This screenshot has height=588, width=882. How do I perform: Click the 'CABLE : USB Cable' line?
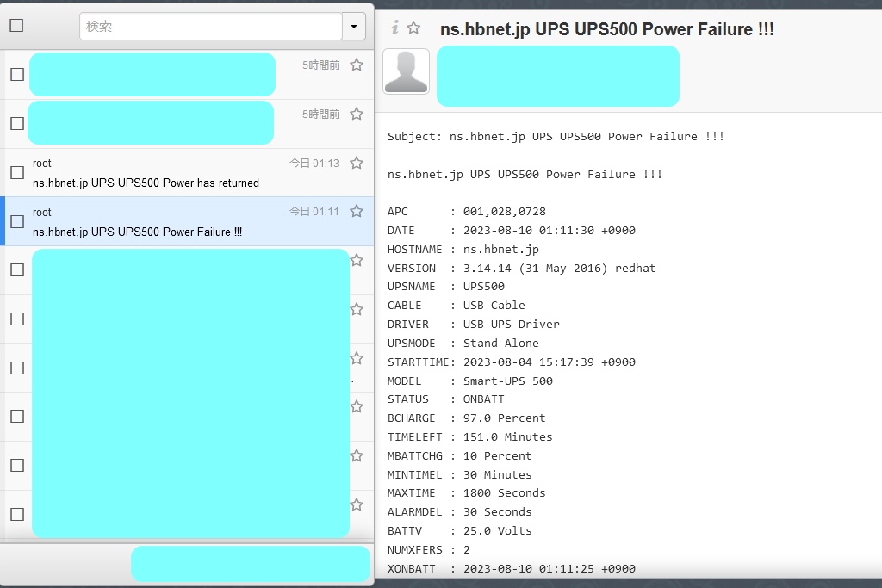[x=457, y=306]
